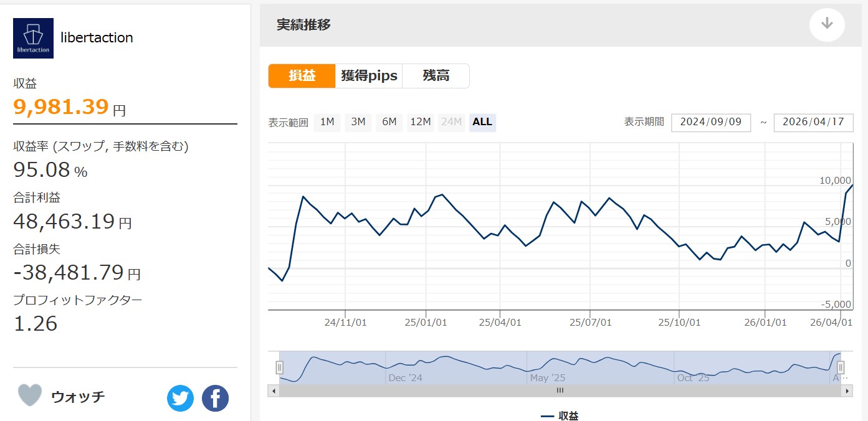Share on Twitter via bird icon
The height and width of the screenshot is (421, 868).
pos(180,399)
